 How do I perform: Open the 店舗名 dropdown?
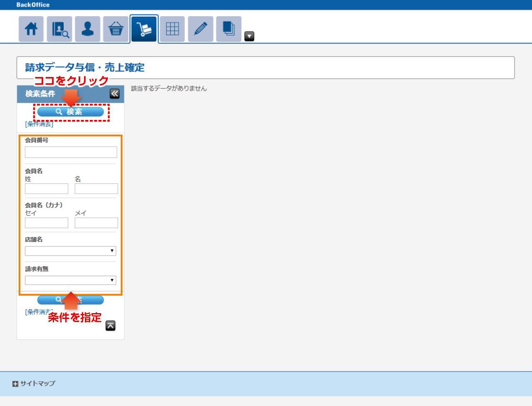[71, 251]
